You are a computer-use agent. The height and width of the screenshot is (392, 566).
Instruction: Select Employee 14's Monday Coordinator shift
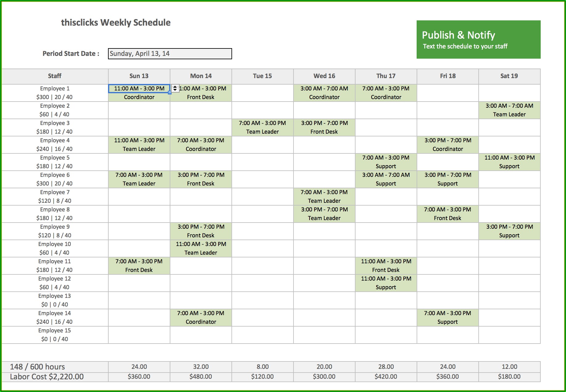tap(201, 318)
